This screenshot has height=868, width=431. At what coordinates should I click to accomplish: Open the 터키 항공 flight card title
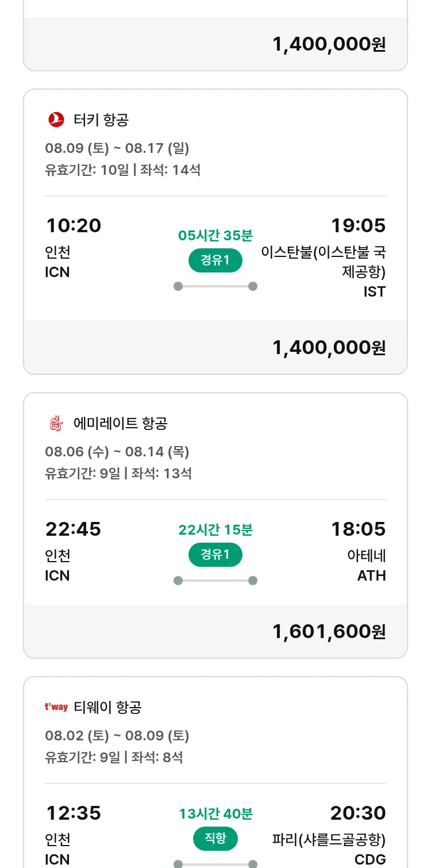(x=101, y=120)
